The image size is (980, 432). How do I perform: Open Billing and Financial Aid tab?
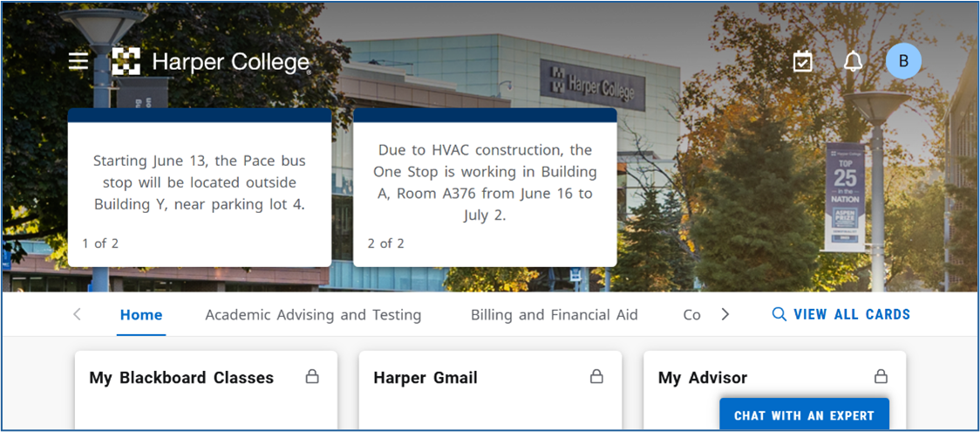[555, 315]
